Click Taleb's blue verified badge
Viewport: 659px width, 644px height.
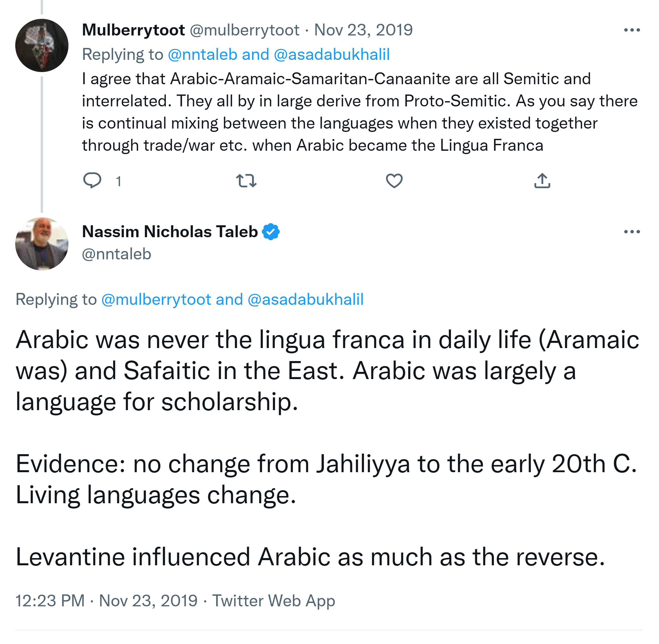coord(271,232)
